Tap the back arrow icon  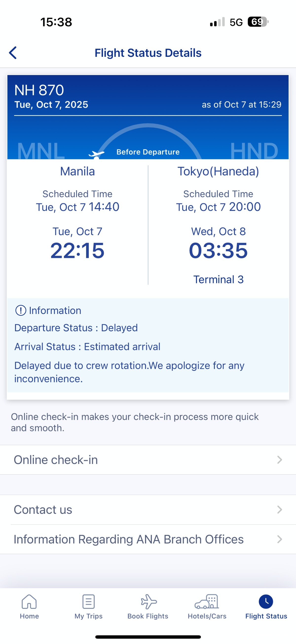tap(13, 53)
